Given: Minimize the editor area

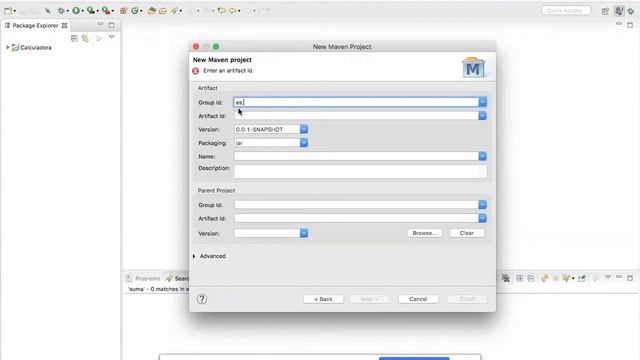Looking at the screenshot, I should point(619,24).
